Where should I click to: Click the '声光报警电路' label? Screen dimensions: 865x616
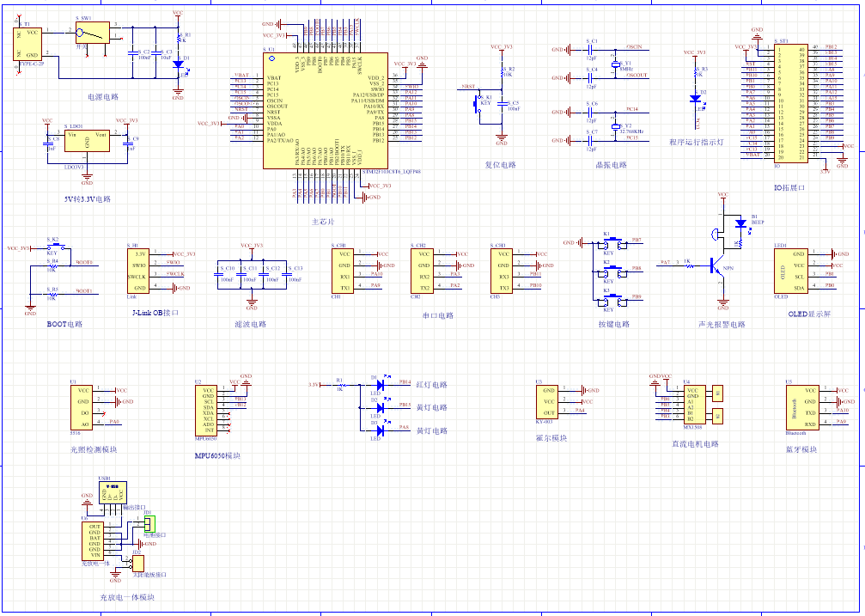(x=722, y=324)
